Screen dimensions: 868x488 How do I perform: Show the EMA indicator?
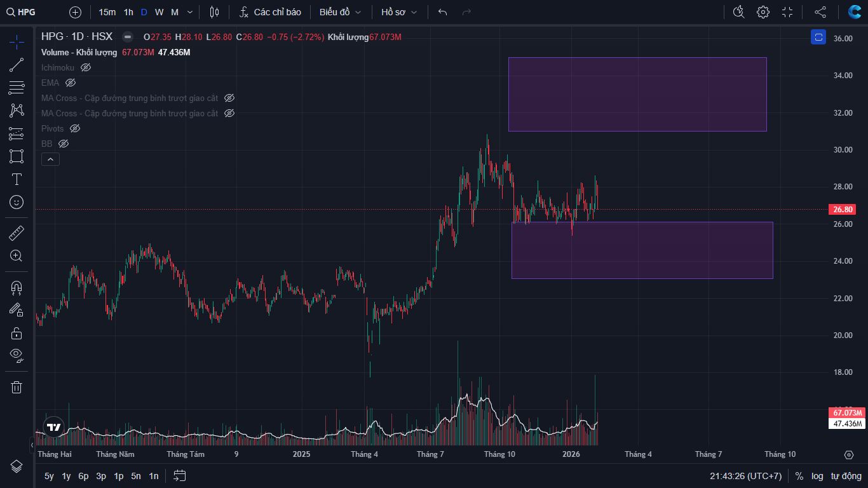click(x=71, y=83)
